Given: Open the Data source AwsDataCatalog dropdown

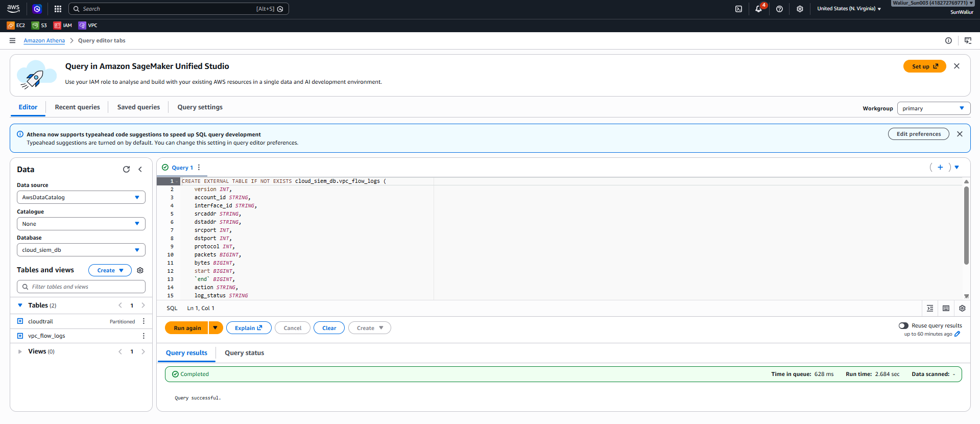Looking at the screenshot, I should [81, 197].
